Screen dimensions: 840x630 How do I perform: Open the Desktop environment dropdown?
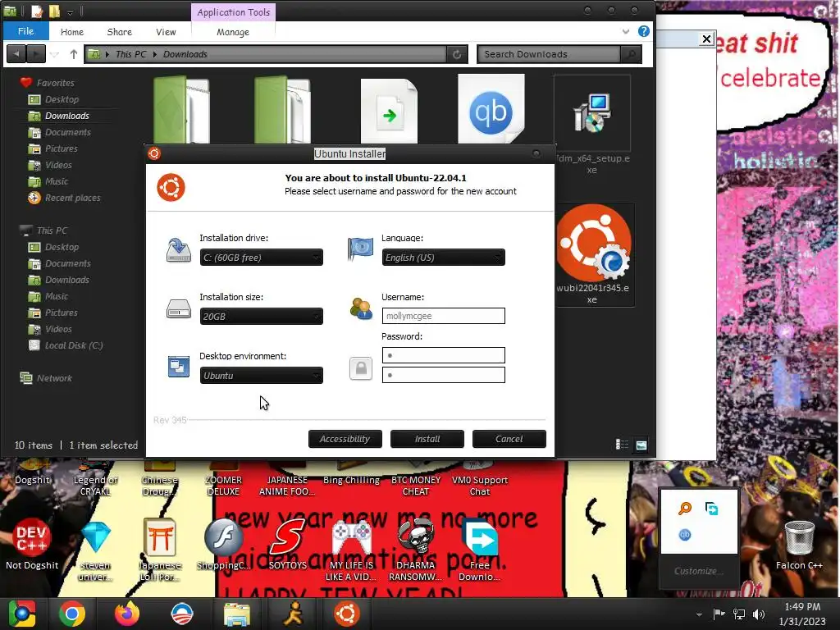(x=262, y=375)
